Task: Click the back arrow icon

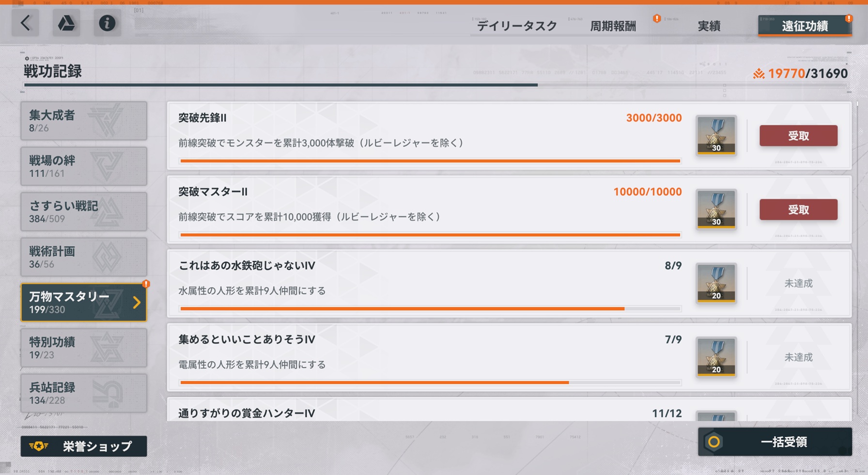Action: (x=25, y=23)
